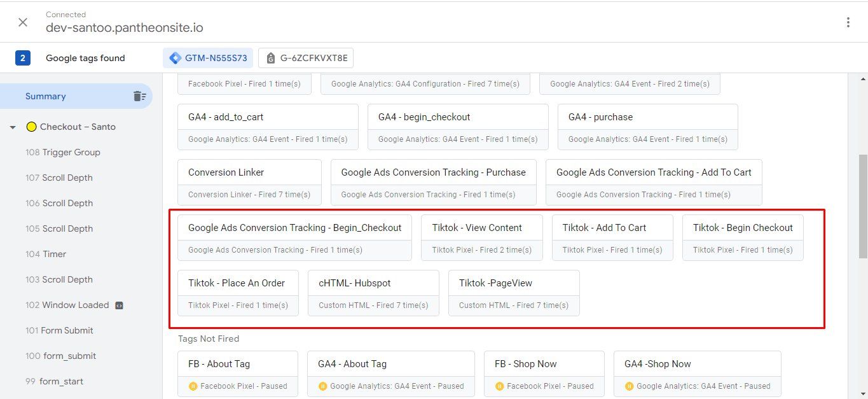This screenshot has height=399, width=868.
Task: Click the blue badge showing 2 tags found
Action: [23, 58]
